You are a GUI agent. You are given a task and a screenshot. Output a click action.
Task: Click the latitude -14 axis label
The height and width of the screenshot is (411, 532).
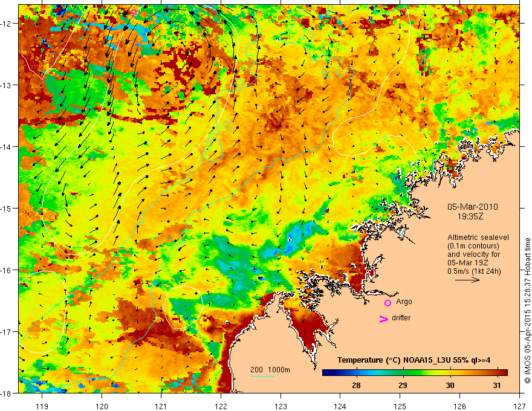coord(6,147)
